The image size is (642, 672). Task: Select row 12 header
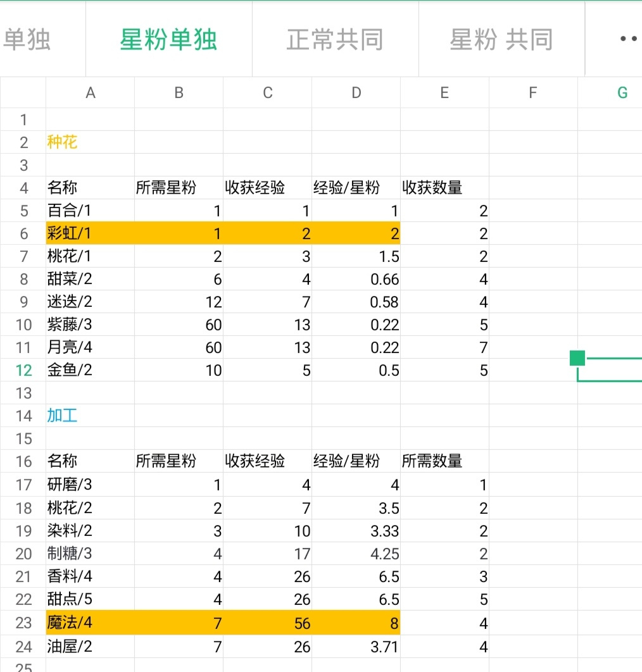pyautogui.click(x=23, y=370)
